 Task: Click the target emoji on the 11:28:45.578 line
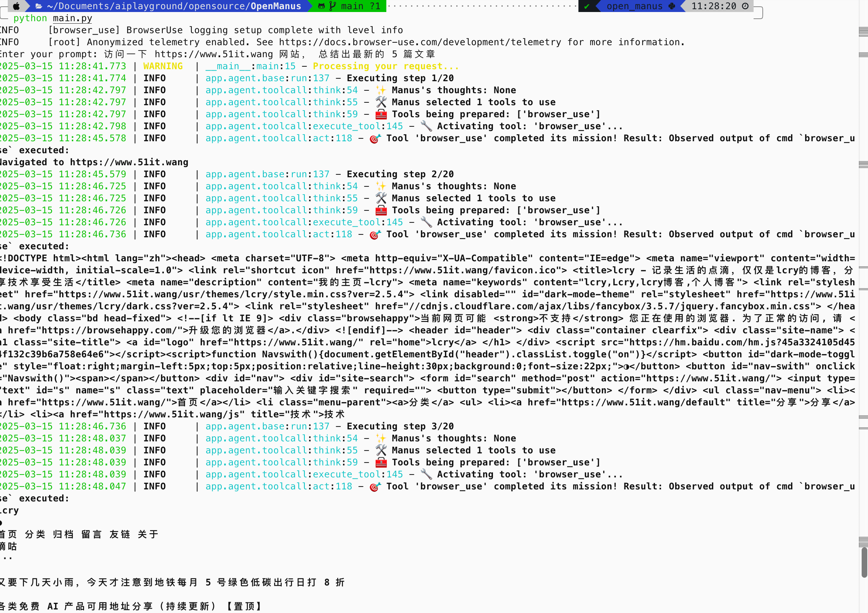(375, 138)
